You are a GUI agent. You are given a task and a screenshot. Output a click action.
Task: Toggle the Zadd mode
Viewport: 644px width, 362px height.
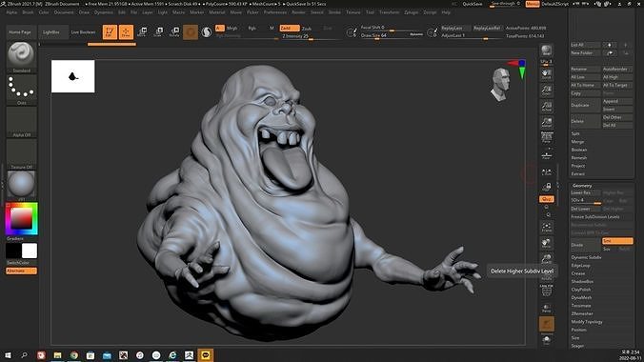pos(290,28)
